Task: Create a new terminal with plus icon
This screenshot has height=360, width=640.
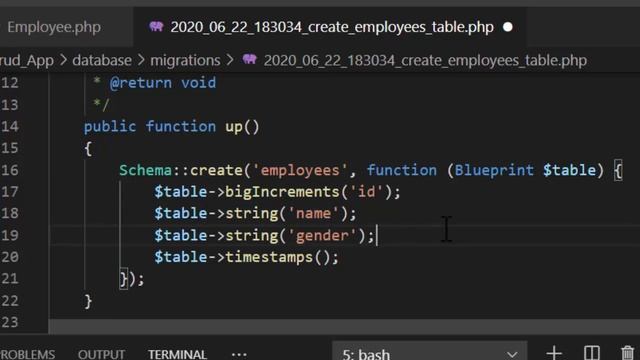Action: coord(554,353)
